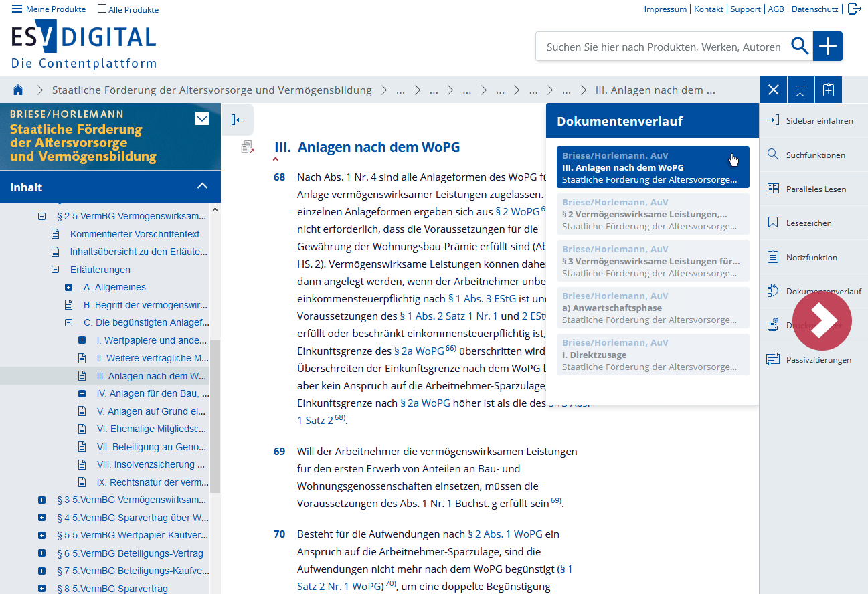This screenshot has width=868, height=594.
Task: Expand § 8 5.VermBG Sparvertrag node
Action: tap(41, 589)
